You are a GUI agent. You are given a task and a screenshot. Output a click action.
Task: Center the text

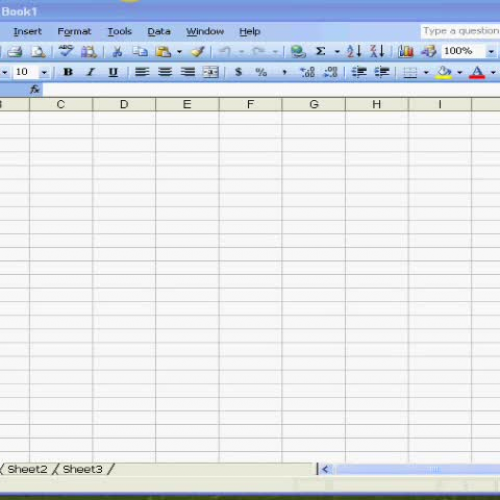[x=165, y=72]
